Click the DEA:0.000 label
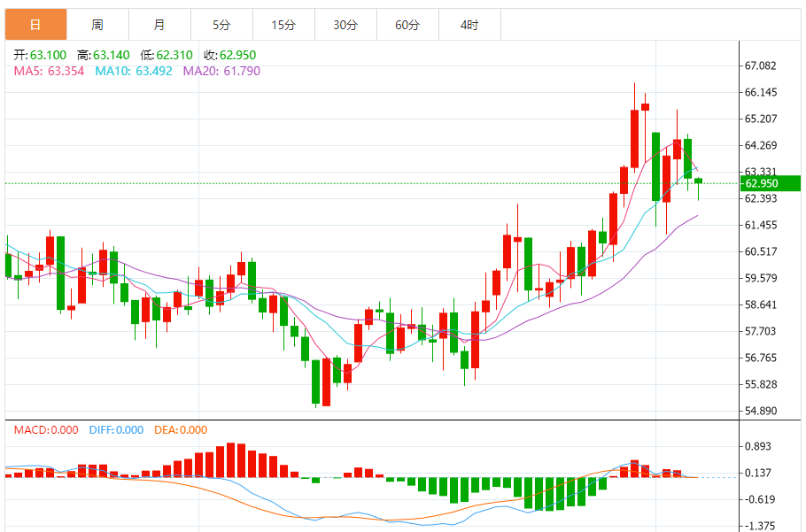Screen dimensions: 806x532 pos(181,430)
